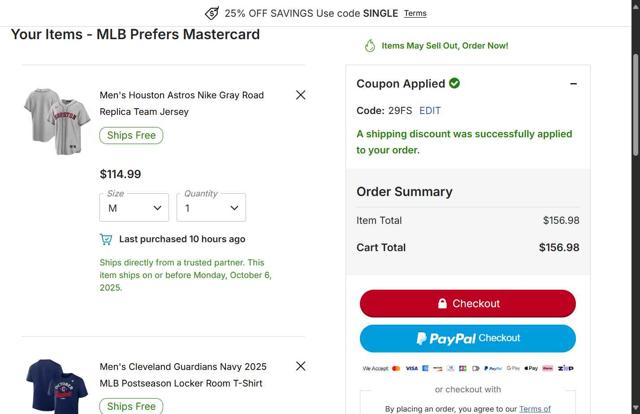
Task: Remove the Cleveland Guardians T-shirt from cart
Action: point(301,366)
